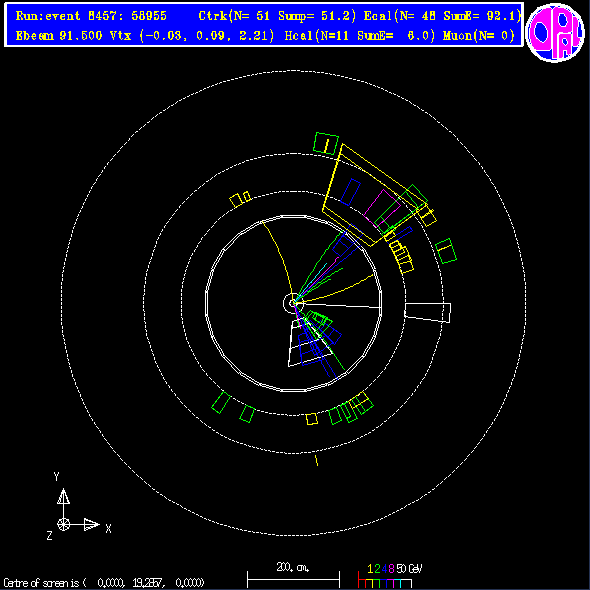Click the Hcal(N=11 SumE= 6.0) readout
Screen dimensions: 590x590
360,36
